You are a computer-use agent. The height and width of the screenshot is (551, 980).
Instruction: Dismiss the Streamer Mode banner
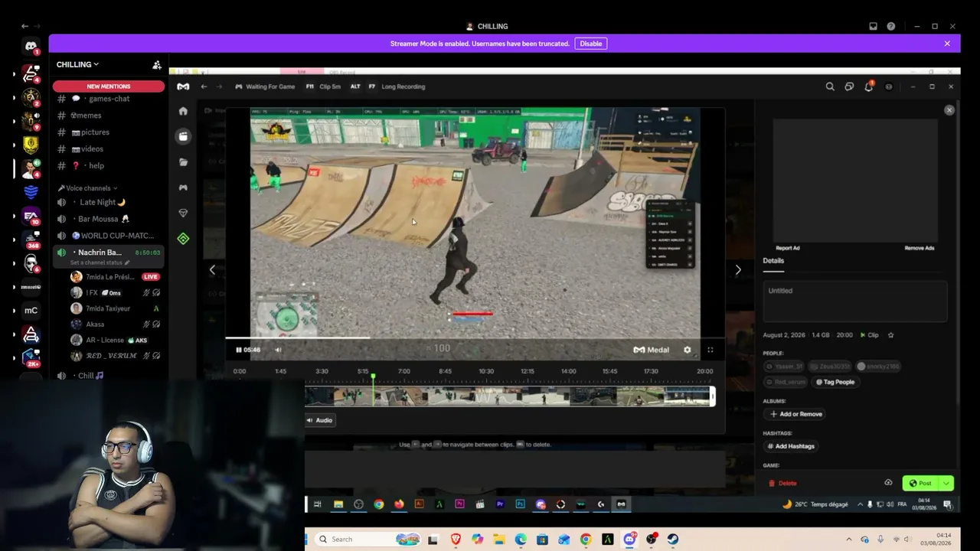(x=947, y=44)
